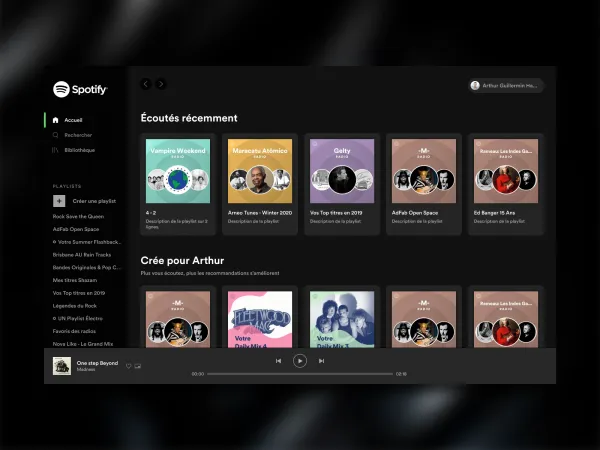Open Légendes du Rock playlist
600x450 pixels.
(75, 306)
